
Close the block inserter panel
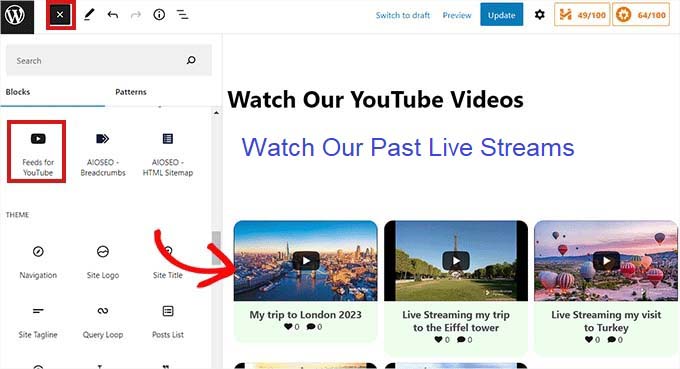click(60, 15)
